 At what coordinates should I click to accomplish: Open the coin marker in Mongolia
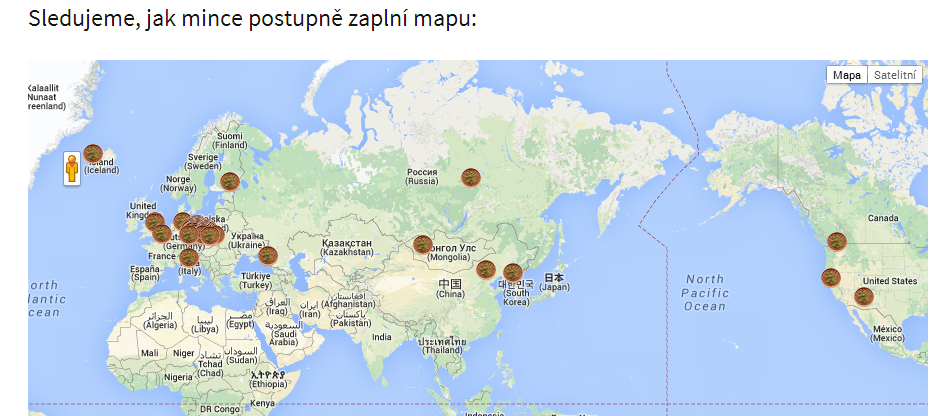423,245
